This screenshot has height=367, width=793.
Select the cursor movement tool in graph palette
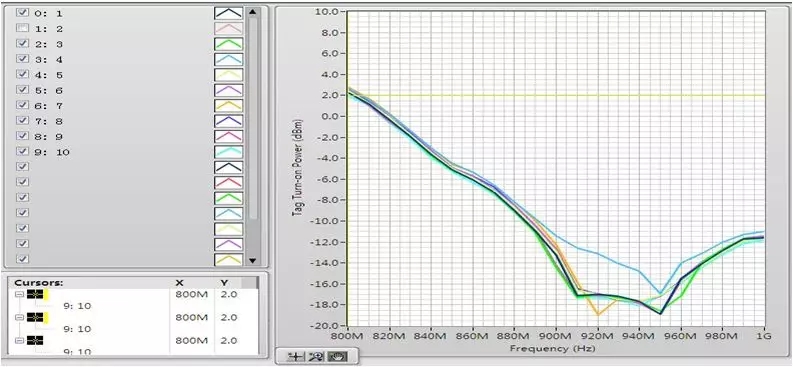(296, 356)
